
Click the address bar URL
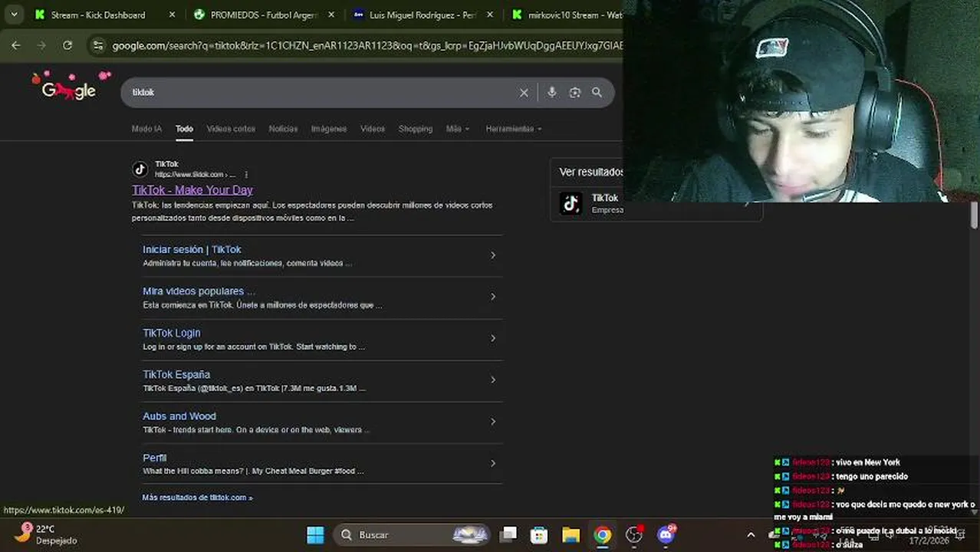367,46
